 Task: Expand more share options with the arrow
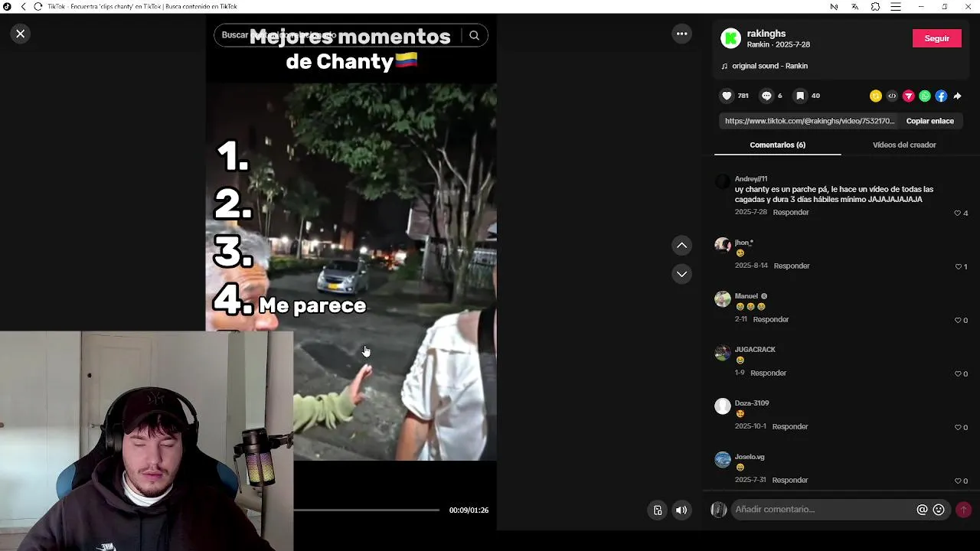[957, 96]
